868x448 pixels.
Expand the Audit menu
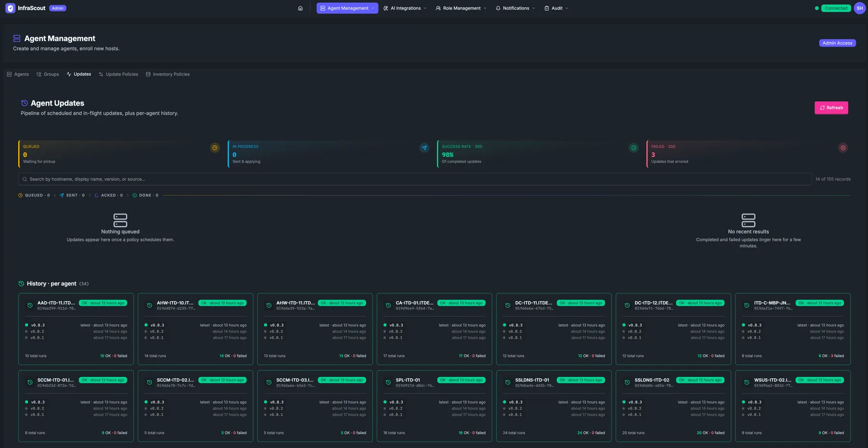556,8
